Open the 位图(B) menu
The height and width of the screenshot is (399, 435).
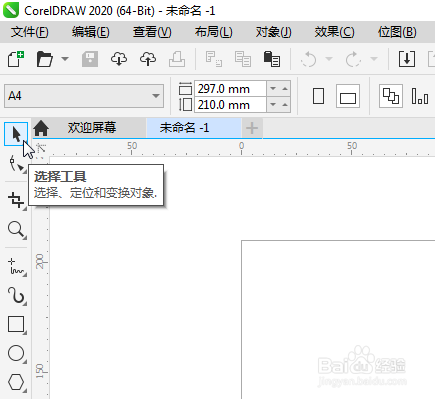pyautogui.click(x=397, y=32)
